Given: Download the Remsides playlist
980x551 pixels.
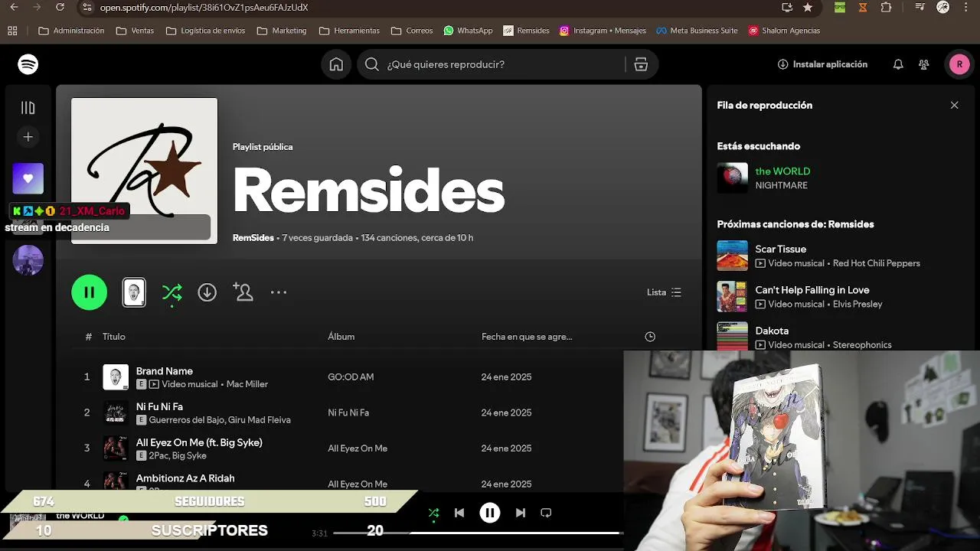Looking at the screenshot, I should pyautogui.click(x=207, y=292).
